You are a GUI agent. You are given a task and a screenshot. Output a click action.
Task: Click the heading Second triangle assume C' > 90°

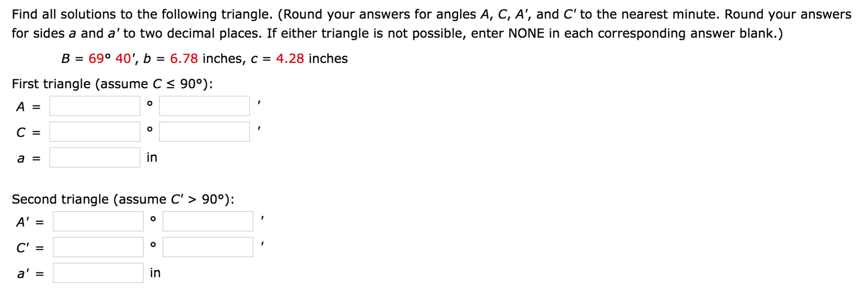(123, 199)
